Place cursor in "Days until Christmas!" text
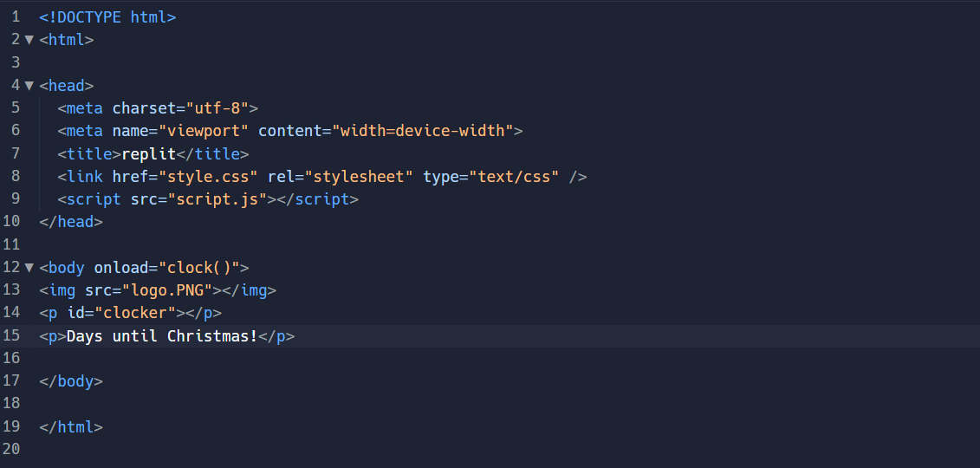Image resolution: width=980 pixels, height=468 pixels. coord(162,335)
